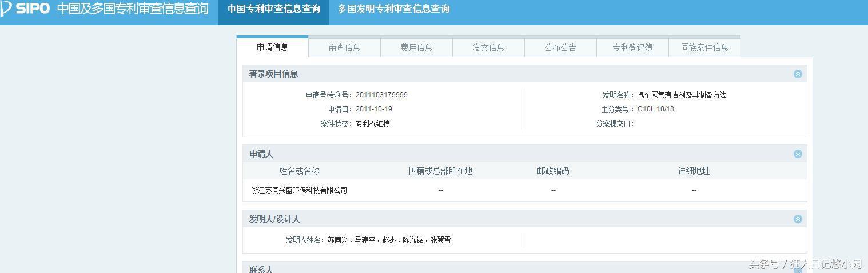Collapse the 著录项目信息 section
868x273 pixels.
[798, 74]
